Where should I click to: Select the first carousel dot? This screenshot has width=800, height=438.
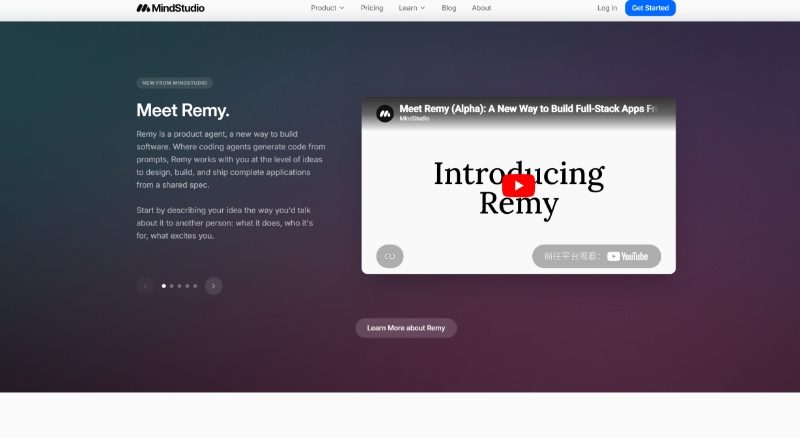[x=164, y=286]
